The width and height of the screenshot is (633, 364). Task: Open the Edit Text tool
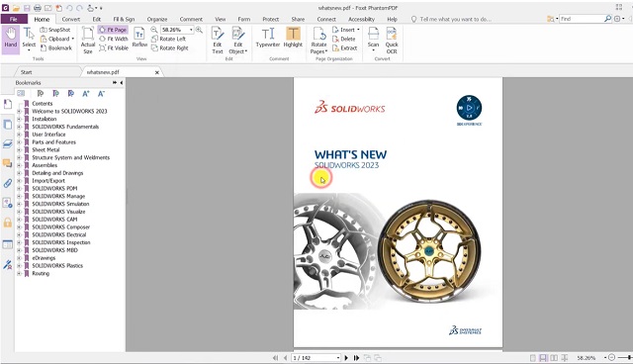218,40
